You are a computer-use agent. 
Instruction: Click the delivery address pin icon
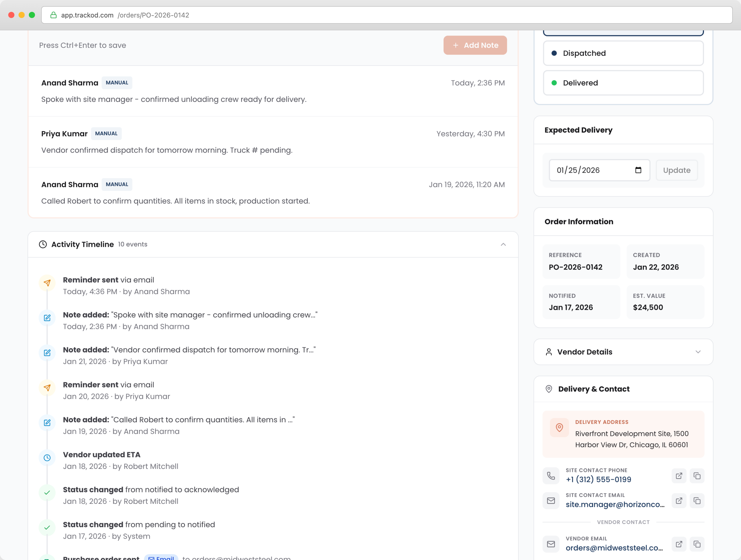coord(559,427)
